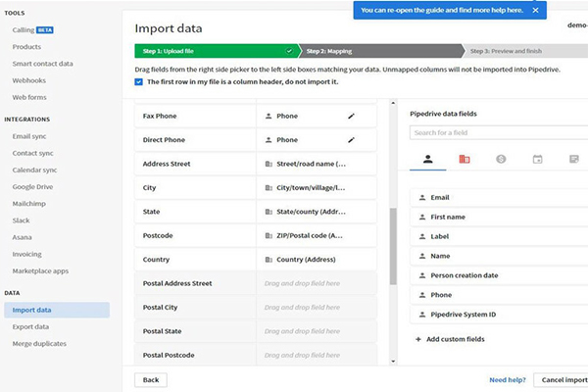Select the Note fields icon
Image resolution: width=588 pixels, height=392 pixels.
(x=573, y=159)
